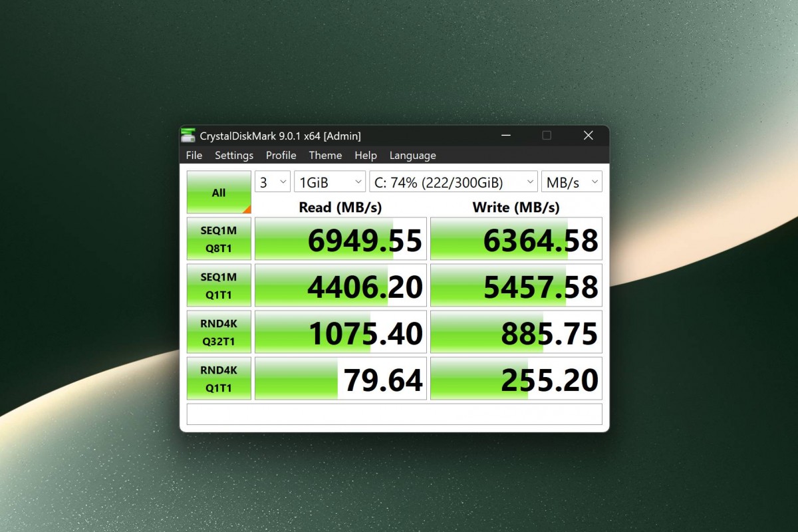Minimize the CrystalDiskMark window
Viewport: 798px width, 532px height.
coord(507,136)
